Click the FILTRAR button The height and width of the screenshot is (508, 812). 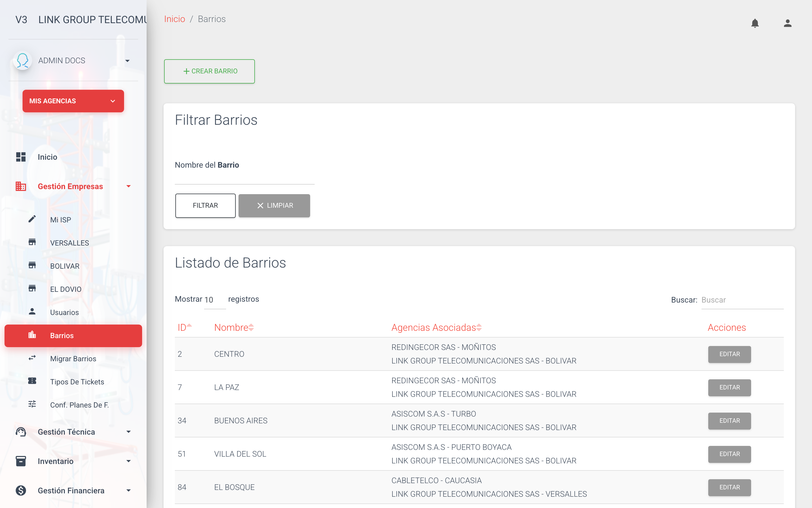tap(205, 206)
